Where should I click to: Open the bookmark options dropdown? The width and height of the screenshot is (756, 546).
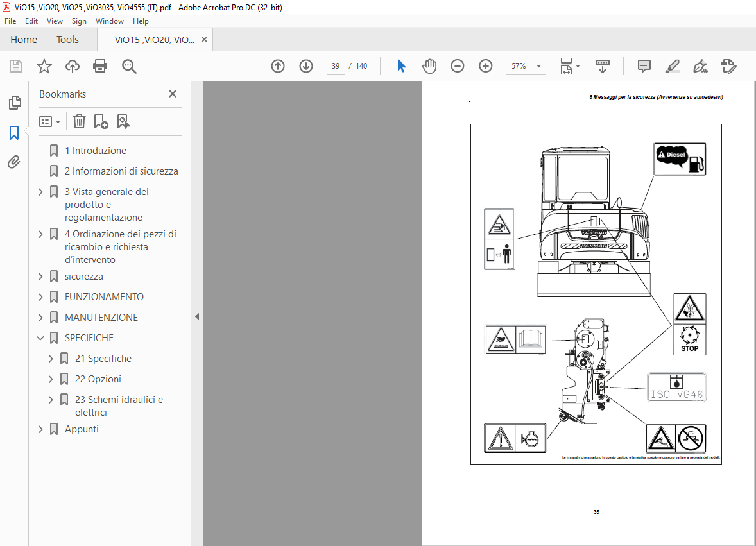point(49,121)
